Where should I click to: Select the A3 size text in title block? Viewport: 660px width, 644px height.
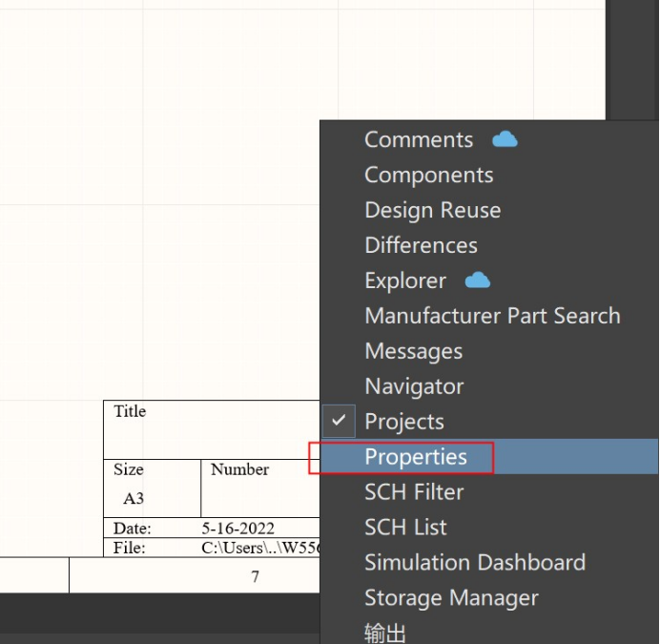click(134, 499)
